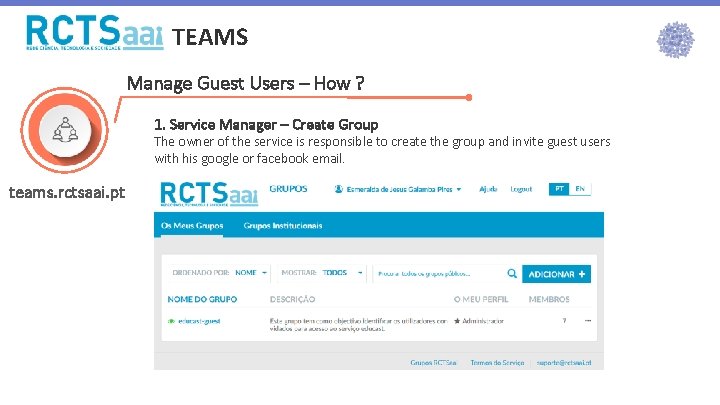The height and width of the screenshot is (405, 720).
Task: Open the MOSTRAR TODOS dropdown
Action: (322, 273)
